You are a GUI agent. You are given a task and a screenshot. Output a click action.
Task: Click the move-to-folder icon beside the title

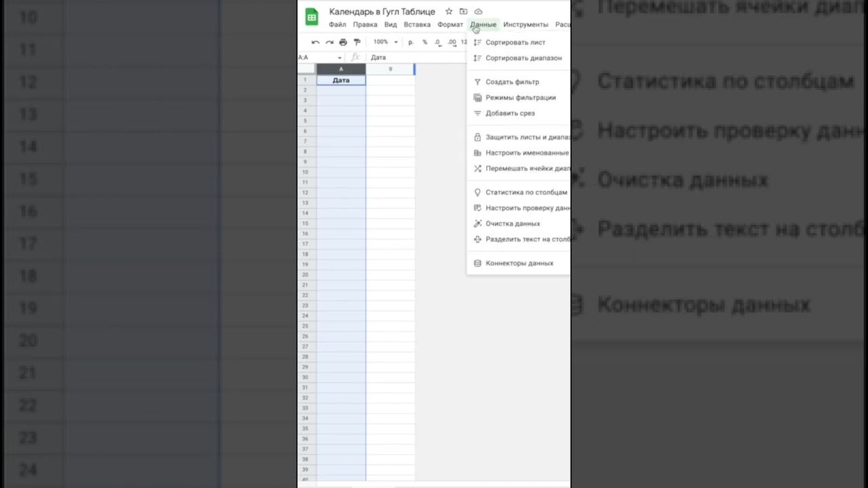coord(463,12)
